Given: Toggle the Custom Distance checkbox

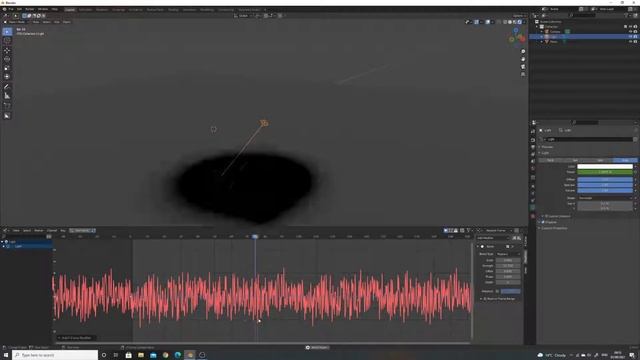Looking at the screenshot, I should click(547, 216).
